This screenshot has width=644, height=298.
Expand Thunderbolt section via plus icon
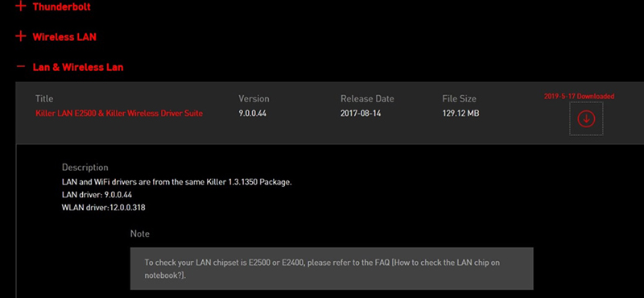(x=21, y=6)
